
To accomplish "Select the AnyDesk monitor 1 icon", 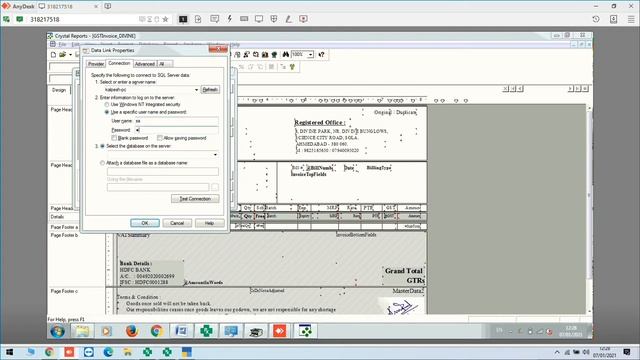I will (183, 19).
